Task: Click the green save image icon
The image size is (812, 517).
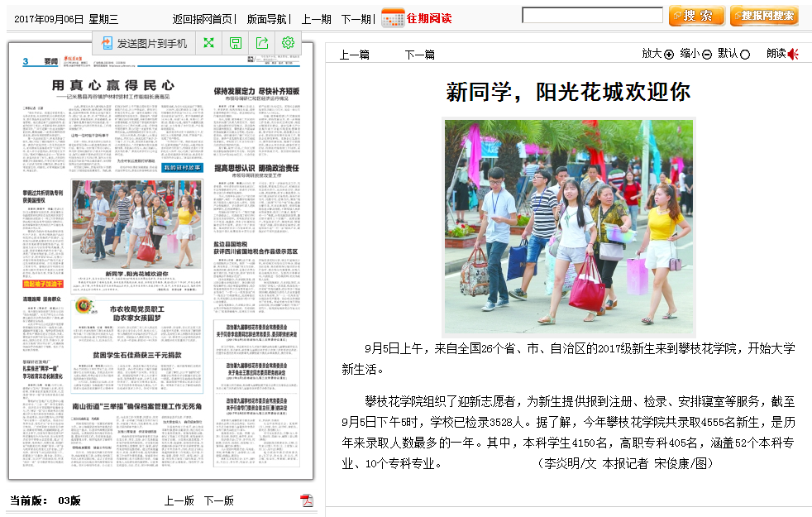Action: pos(236,43)
